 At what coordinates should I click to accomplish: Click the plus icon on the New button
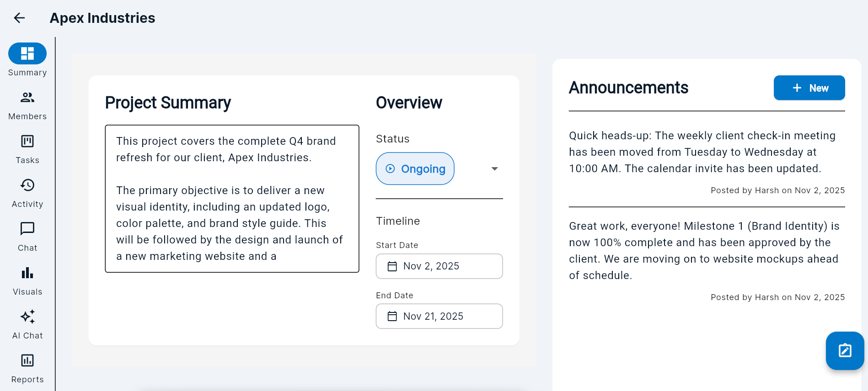coord(797,88)
